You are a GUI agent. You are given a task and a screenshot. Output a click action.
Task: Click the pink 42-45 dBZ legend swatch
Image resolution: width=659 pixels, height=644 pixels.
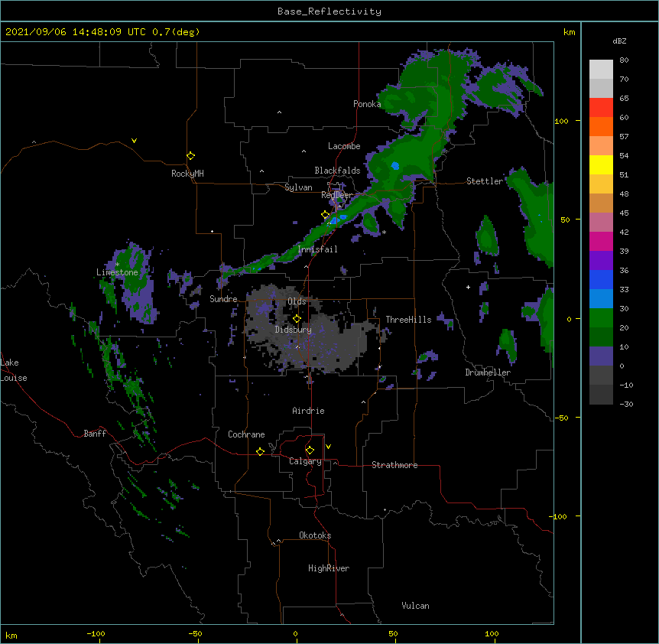click(601, 222)
